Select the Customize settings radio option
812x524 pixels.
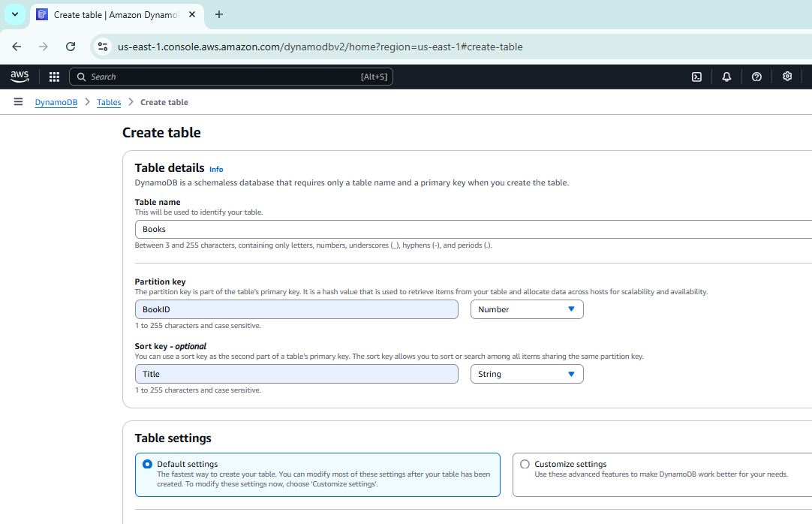(525, 464)
